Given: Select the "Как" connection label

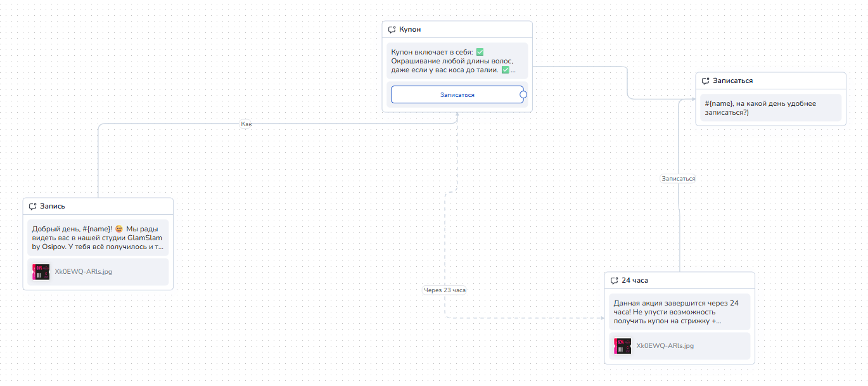Looking at the screenshot, I should (x=246, y=124).
